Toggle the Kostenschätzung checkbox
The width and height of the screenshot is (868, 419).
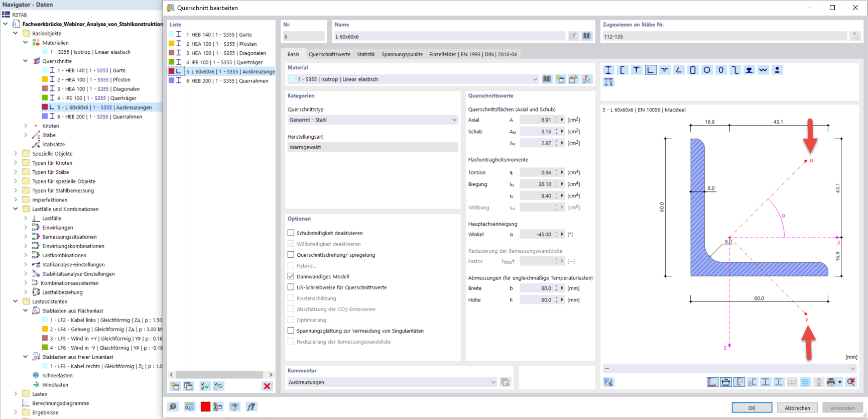coord(291,298)
